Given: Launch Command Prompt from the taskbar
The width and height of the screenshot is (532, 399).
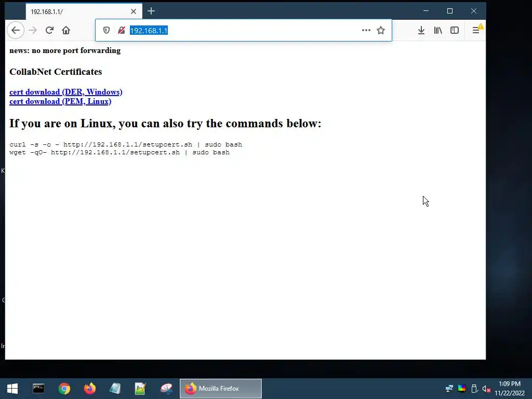Looking at the screenshot, I should [x=38, y=389].
